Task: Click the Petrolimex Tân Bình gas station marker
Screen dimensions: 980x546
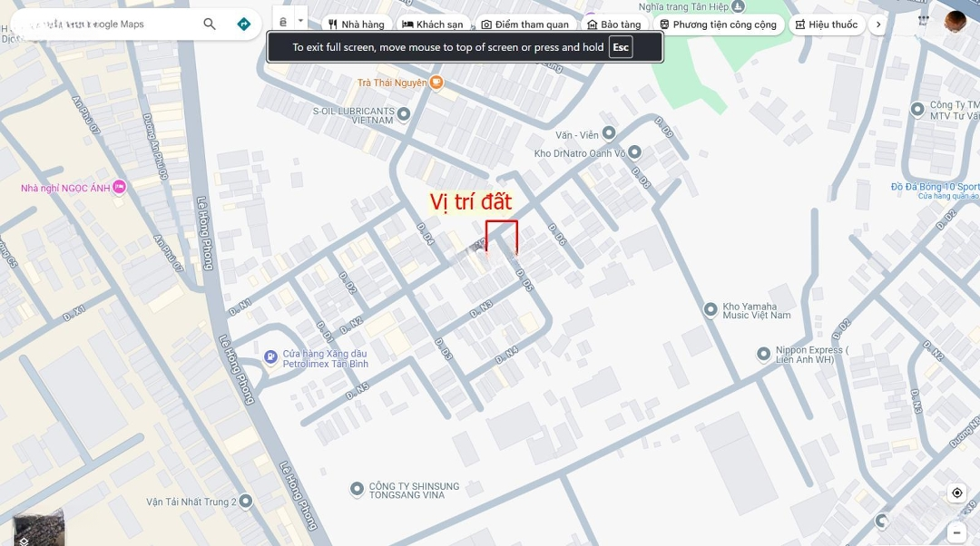Action: coord(270,356)
